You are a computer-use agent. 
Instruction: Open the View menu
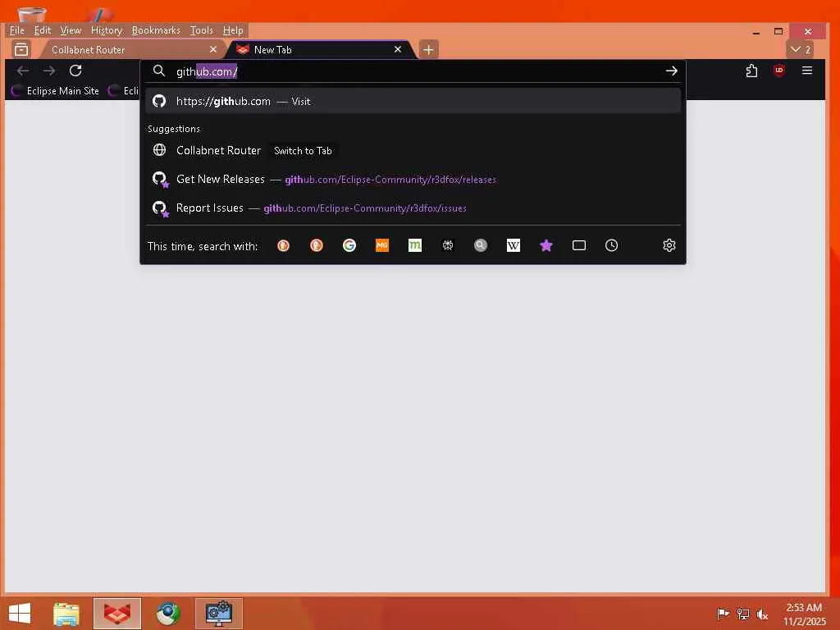pyautogui.click(x=71, y=30)
